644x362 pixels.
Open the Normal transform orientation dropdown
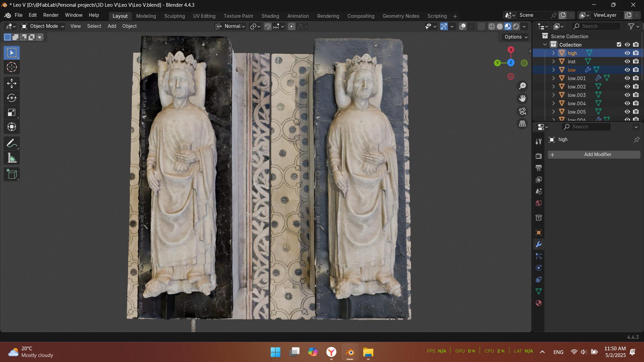coord(230,26)
